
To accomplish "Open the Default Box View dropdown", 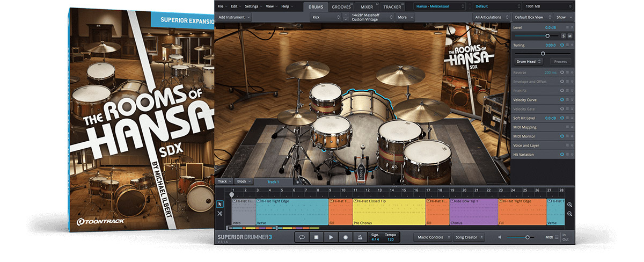I will 532,17.
